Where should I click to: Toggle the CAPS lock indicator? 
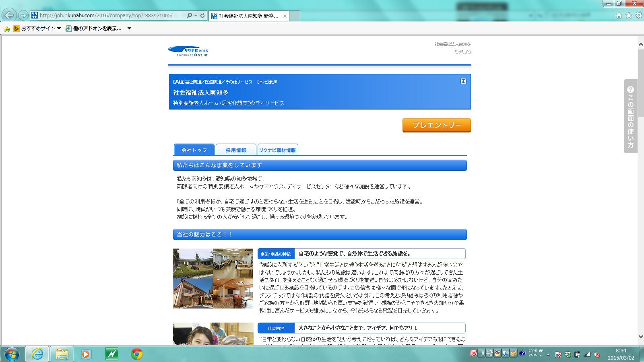(x=533, y=351)
